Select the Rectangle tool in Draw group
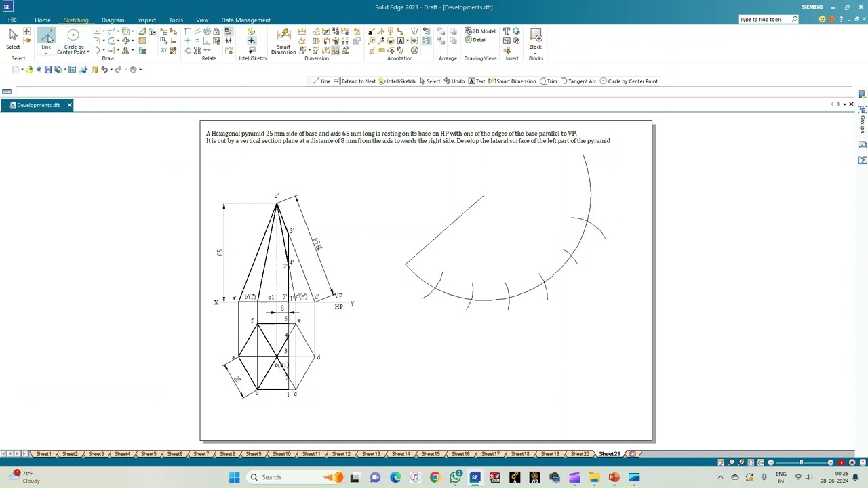Image resolution: width=868 pixels, height=488 pixels. [96, 31]
